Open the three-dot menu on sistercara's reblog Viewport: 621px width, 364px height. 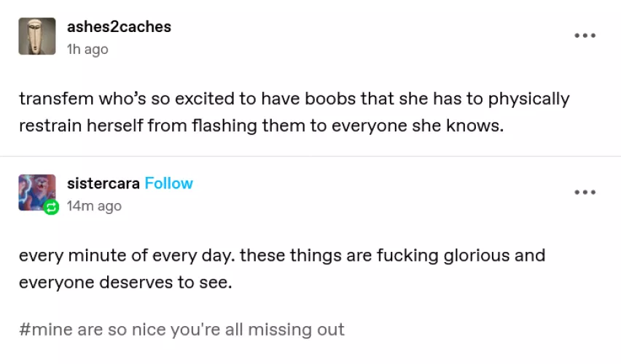(x=585, y=192)
